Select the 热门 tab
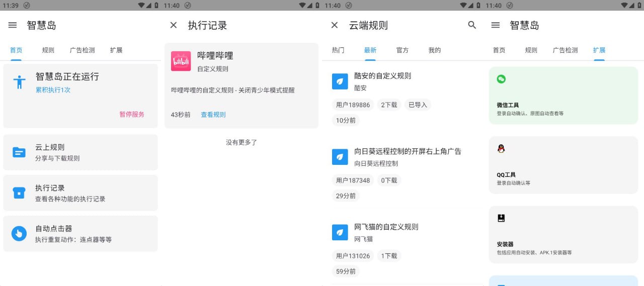Screen dimensions: 644x286 tap(338, 50)
